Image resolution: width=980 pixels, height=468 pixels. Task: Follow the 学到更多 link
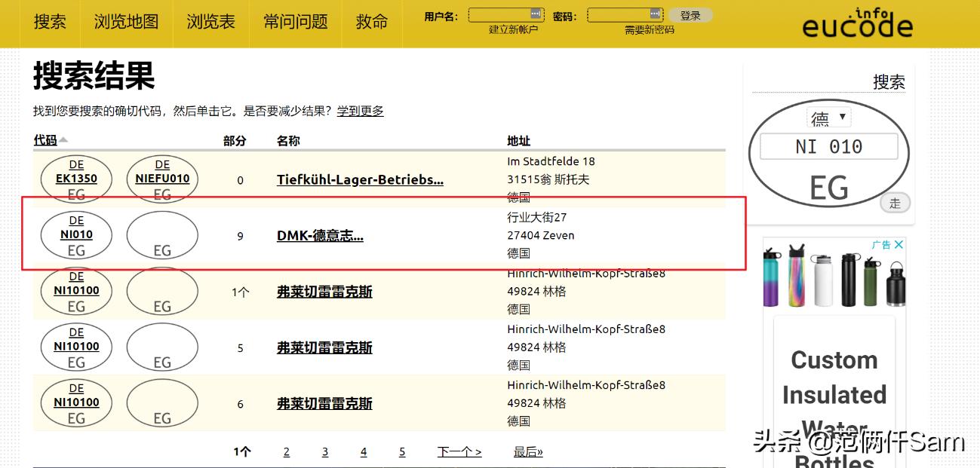coord(360,111)
